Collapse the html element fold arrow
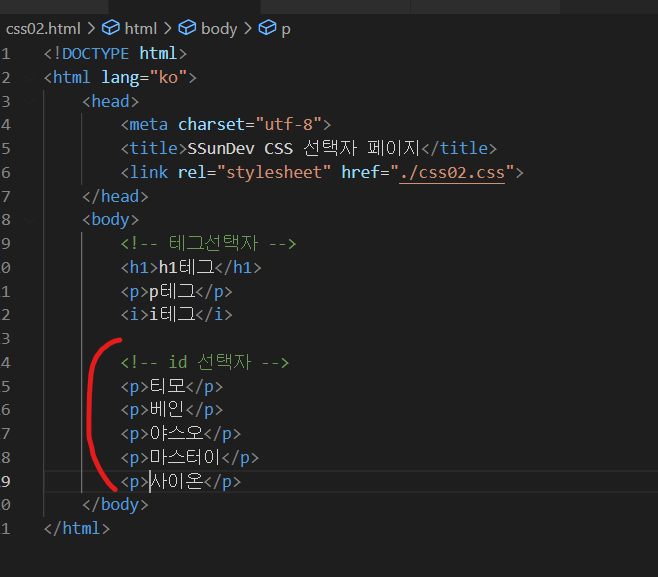 [x=29, y=78]
